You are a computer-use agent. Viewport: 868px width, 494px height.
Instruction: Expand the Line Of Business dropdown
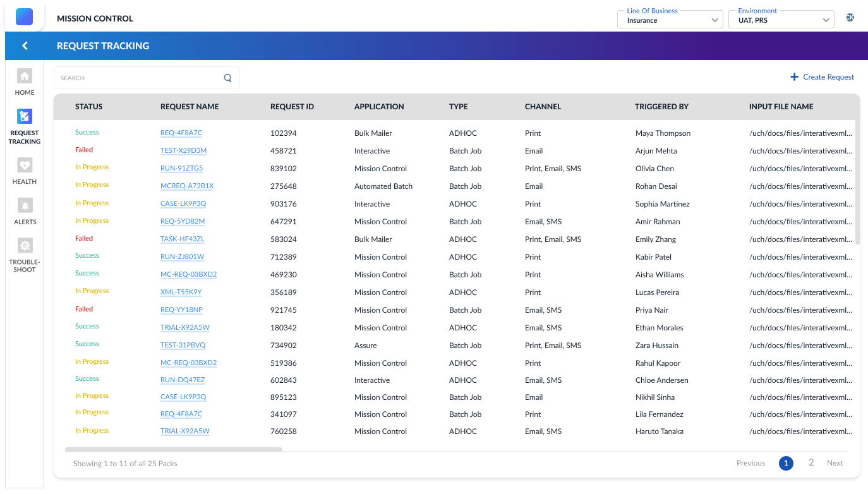tap(670, 20)
